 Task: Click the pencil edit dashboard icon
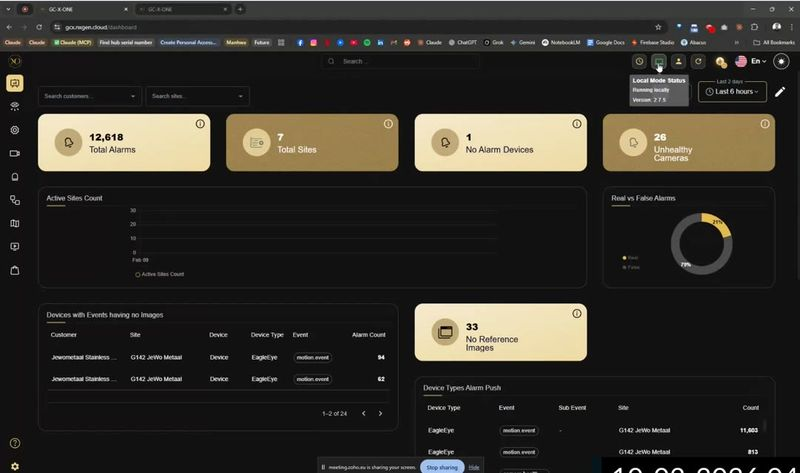[x=780, y=92]
